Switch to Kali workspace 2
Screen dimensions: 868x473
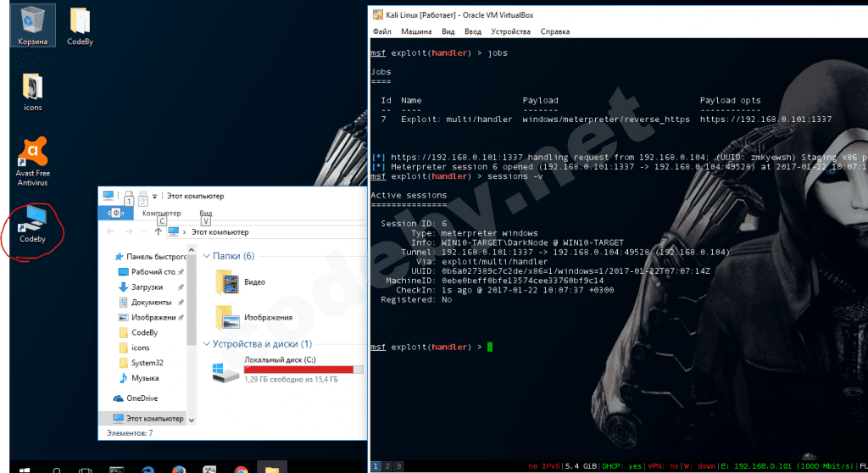tap(387, 466)
